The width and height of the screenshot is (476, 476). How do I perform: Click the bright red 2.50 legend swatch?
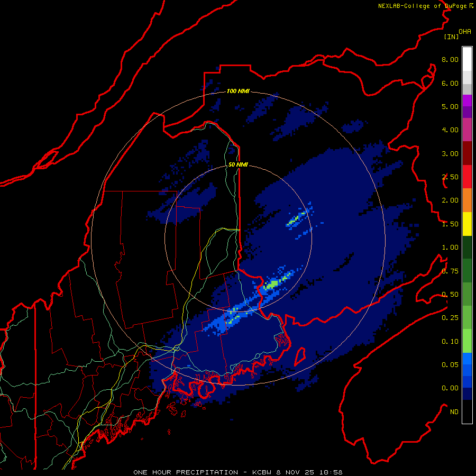(467, 177)
